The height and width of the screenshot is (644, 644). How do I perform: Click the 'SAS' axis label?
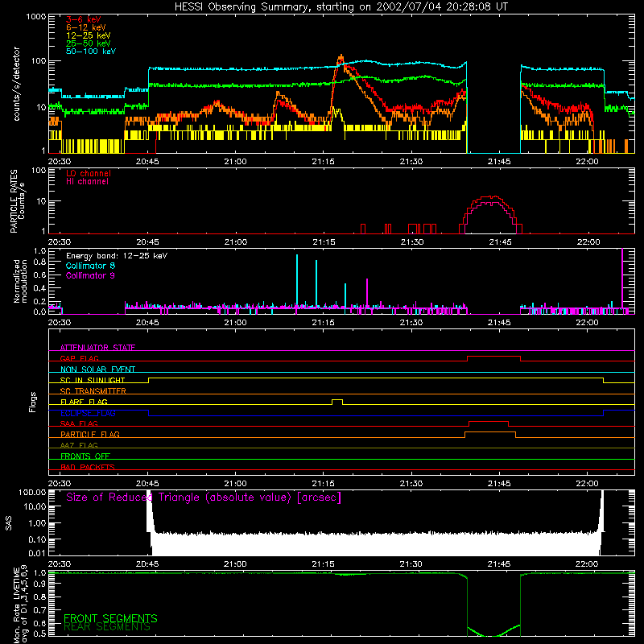click(9, 523)
